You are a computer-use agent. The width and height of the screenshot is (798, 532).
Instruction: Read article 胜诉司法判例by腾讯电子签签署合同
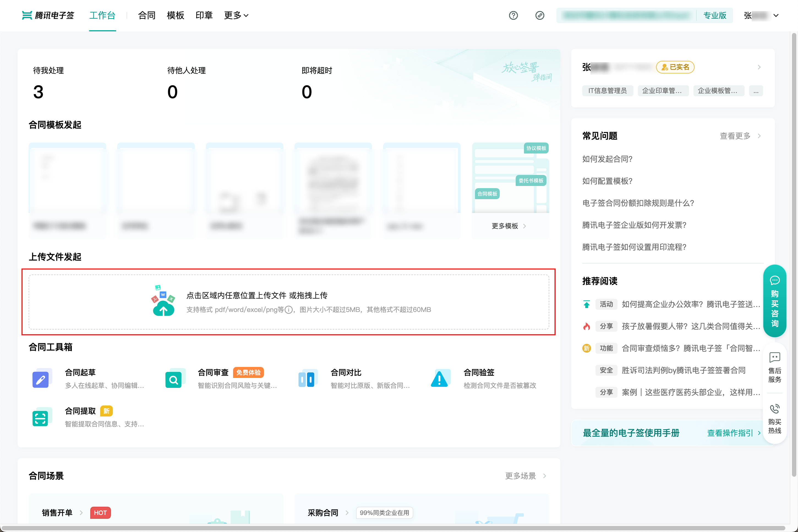683,370
